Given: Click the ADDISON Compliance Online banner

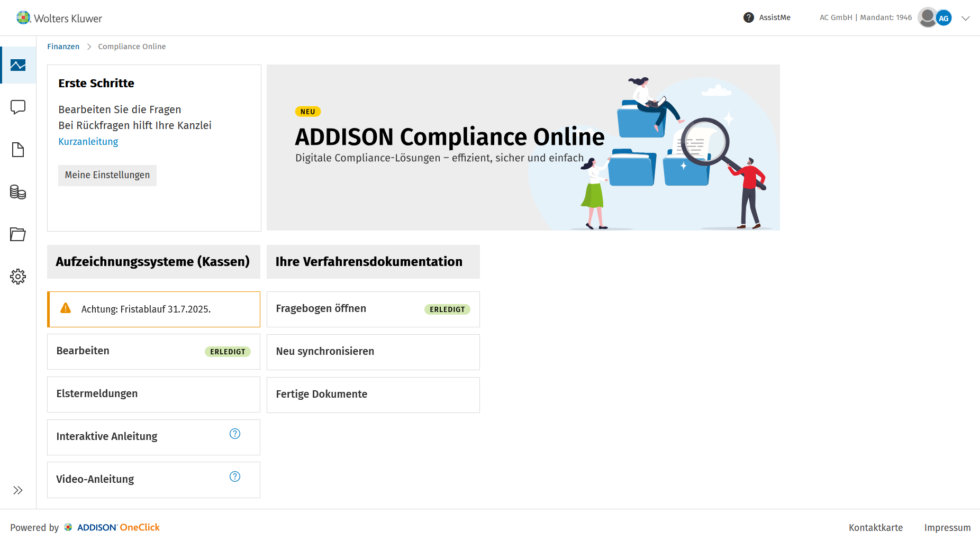Looking at the screenshot, I should (523, 148).
